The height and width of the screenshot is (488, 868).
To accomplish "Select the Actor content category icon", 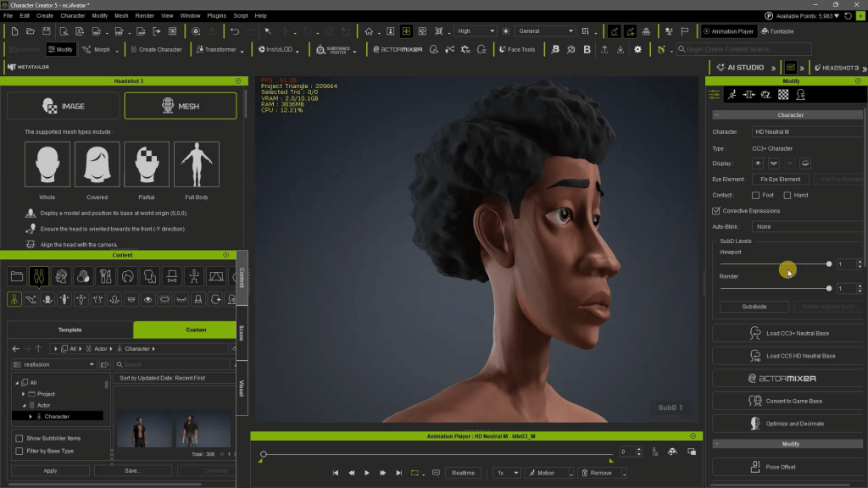I will pos(39,276).
